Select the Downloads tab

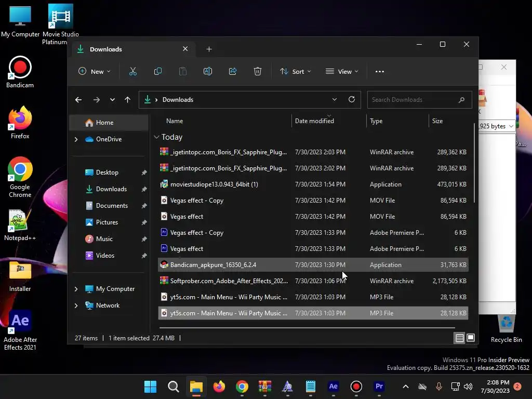134,49
